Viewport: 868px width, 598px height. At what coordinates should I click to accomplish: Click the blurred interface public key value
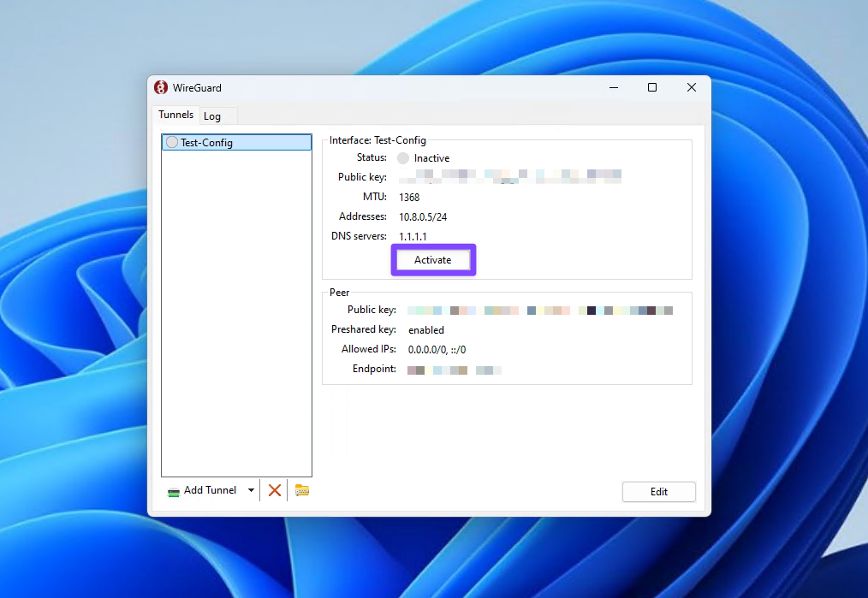[510, 176]
